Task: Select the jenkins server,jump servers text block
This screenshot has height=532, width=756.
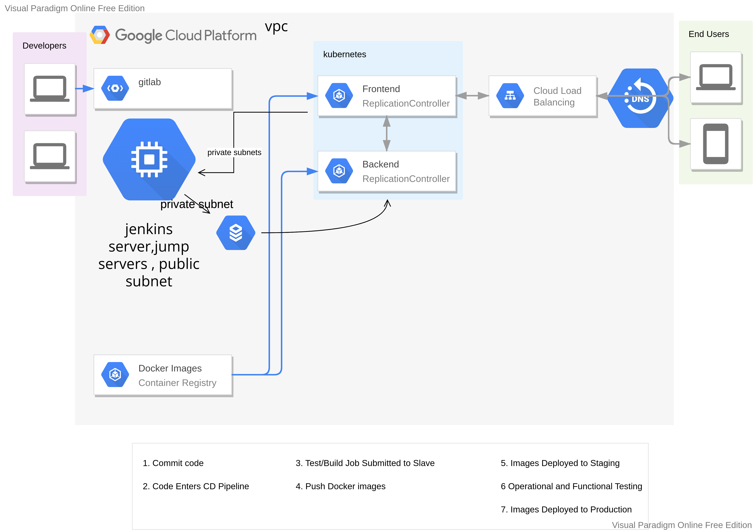Action: (149, 255)
